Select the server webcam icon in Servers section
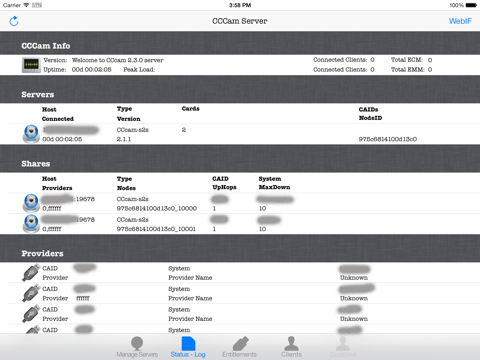480x360 pixels. pyautogui.click(x=31, y=134)
